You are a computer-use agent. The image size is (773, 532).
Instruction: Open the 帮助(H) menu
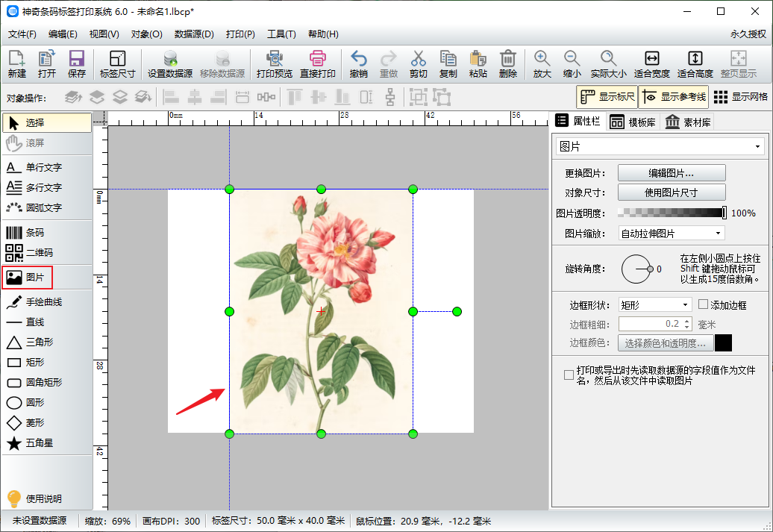pos(323,34)
